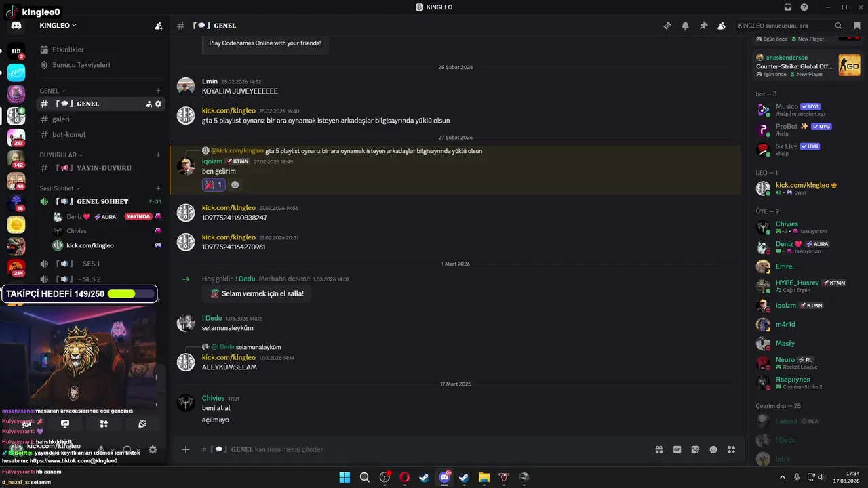Open bookmark icon beside search box
The width and height of the screenshot is (868, 488).
pos(857,26)
